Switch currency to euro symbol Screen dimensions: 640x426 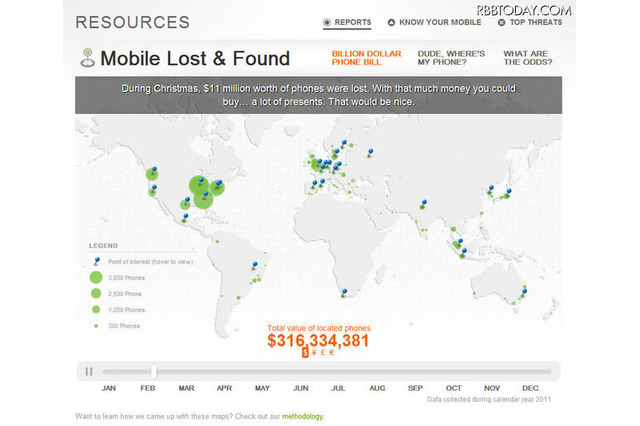(x=332, y=353)
